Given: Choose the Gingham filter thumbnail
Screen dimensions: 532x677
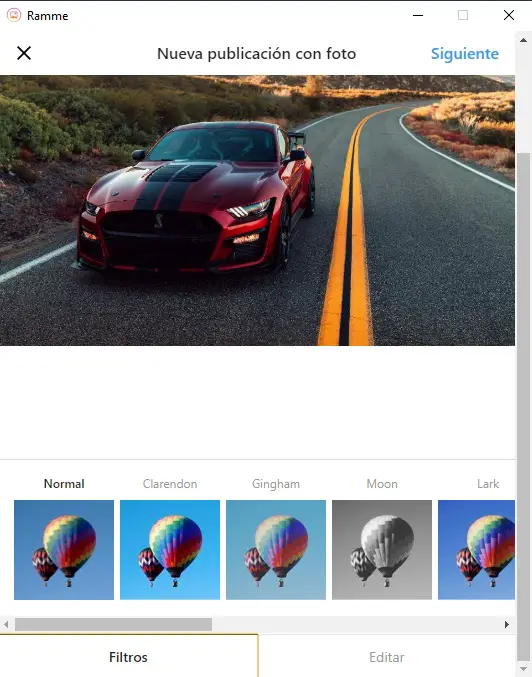Looking at the screenshot, I should [x=276, y=550].
